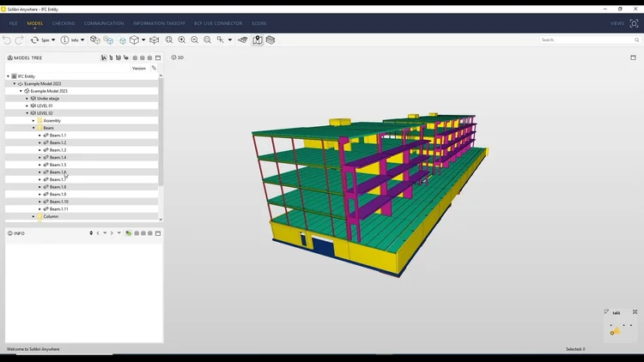Switch to the COMMUNICATION tab
644x362 pixels.
[x=104, y=23]
